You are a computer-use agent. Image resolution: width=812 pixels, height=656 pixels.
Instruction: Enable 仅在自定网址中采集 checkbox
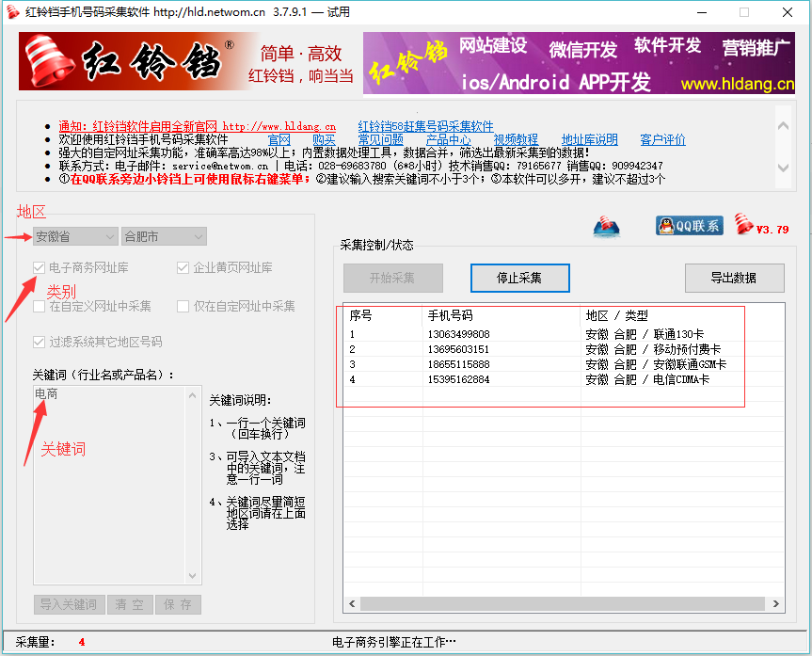183,306
